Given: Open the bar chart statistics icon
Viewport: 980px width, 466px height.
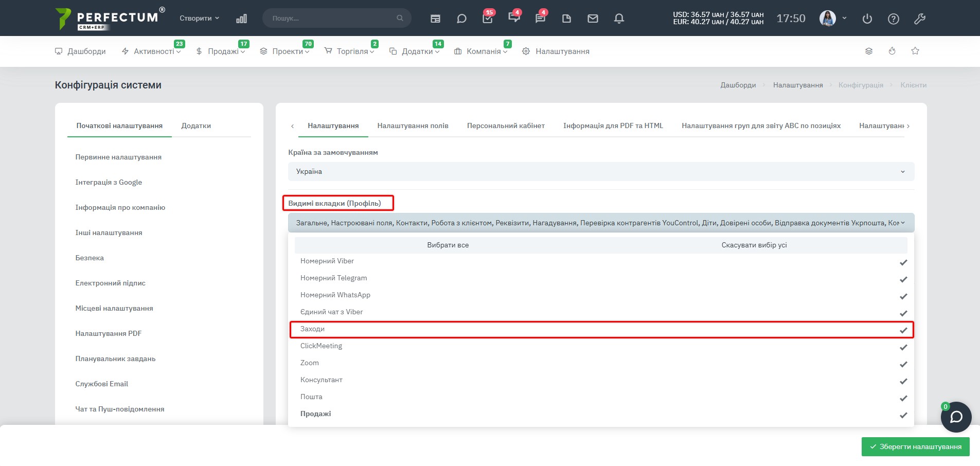Looking at the screenshot, I should (x=241, y=19).
